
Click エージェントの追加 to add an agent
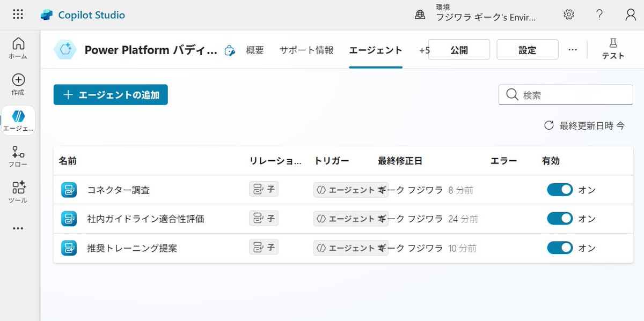tap(111, 94)
